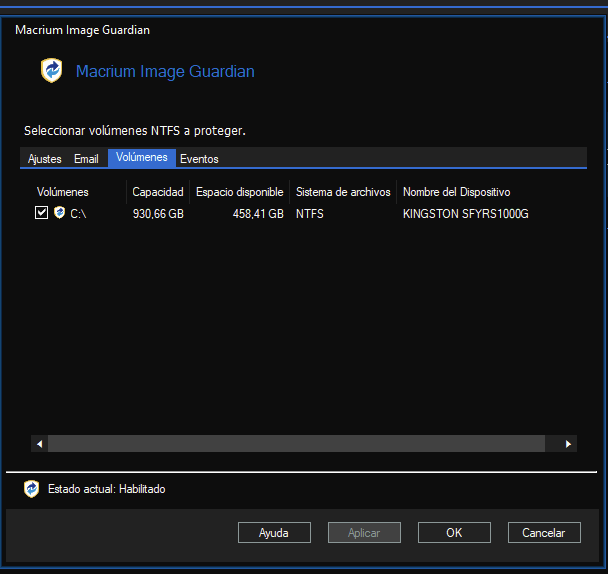Click the Espacio disponible column header
Image resolution: width=608 pixels, height=574 pixels.
[240, 192]
